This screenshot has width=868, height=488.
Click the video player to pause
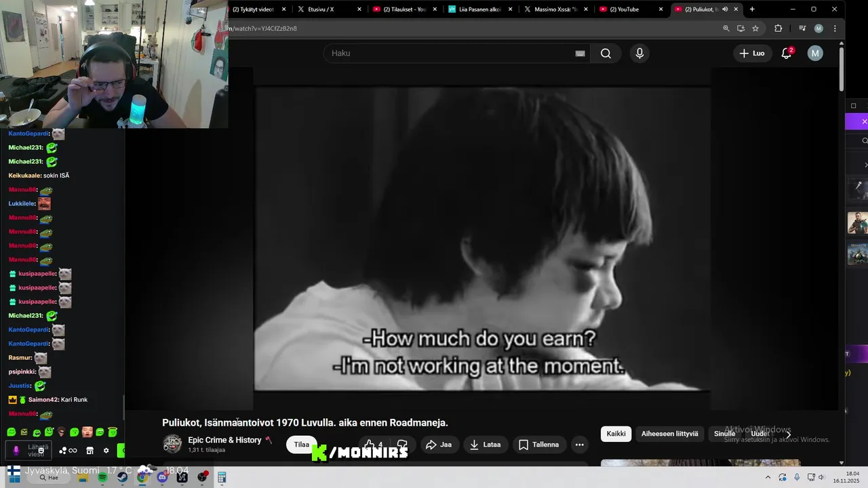coord(482,237)
